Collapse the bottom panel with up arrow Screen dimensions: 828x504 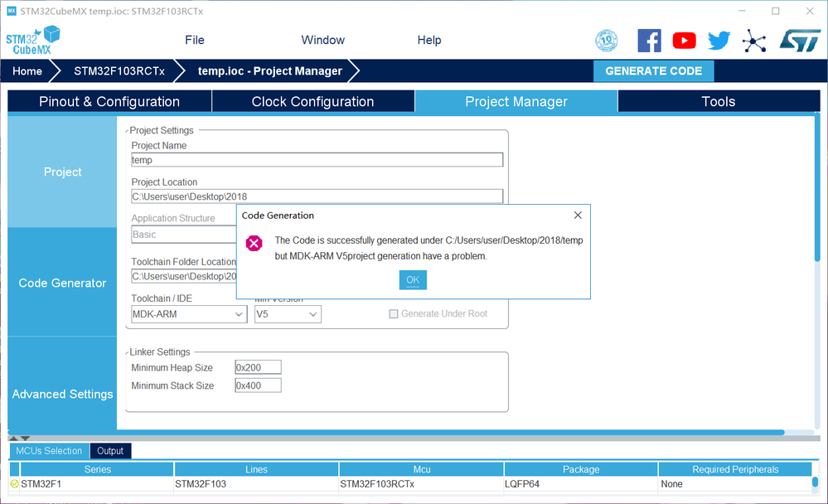click(x=14, y=438)
